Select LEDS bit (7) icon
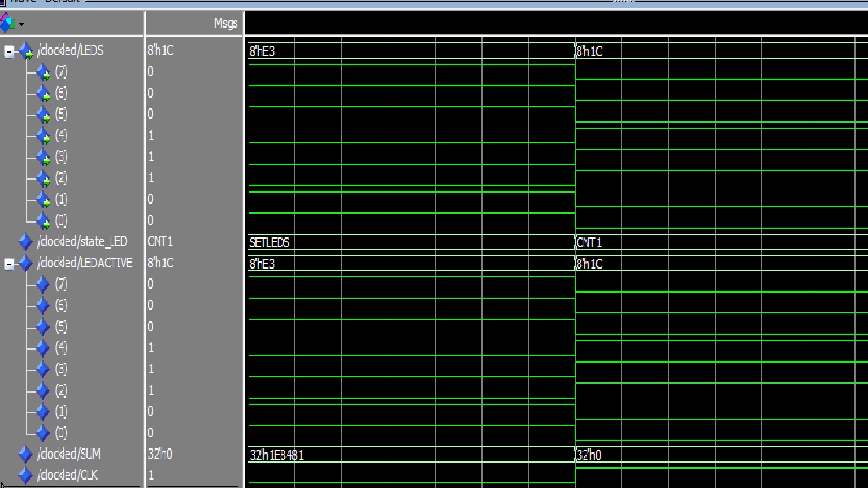This screenshot has height=488, width=868. [x=43, y=72]
